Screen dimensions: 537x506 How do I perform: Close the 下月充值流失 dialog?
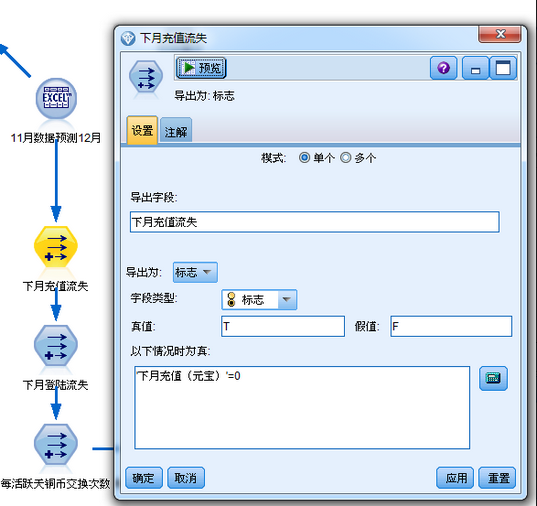tap(500, 34)
